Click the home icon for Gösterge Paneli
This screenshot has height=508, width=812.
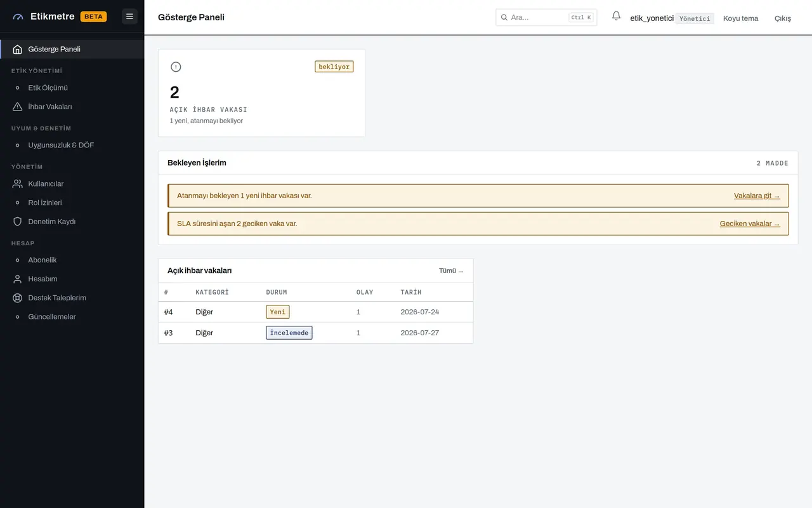click(x=18, y=50)
